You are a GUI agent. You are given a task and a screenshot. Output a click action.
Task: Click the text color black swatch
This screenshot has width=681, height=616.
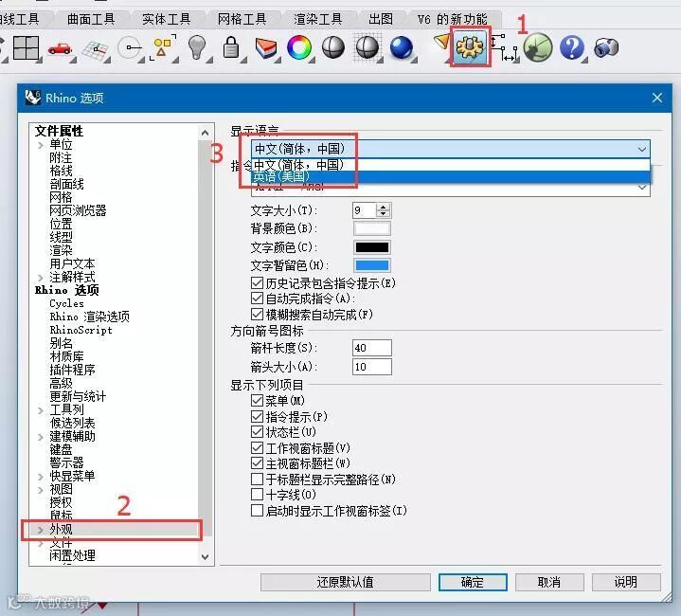pos(372,247)
